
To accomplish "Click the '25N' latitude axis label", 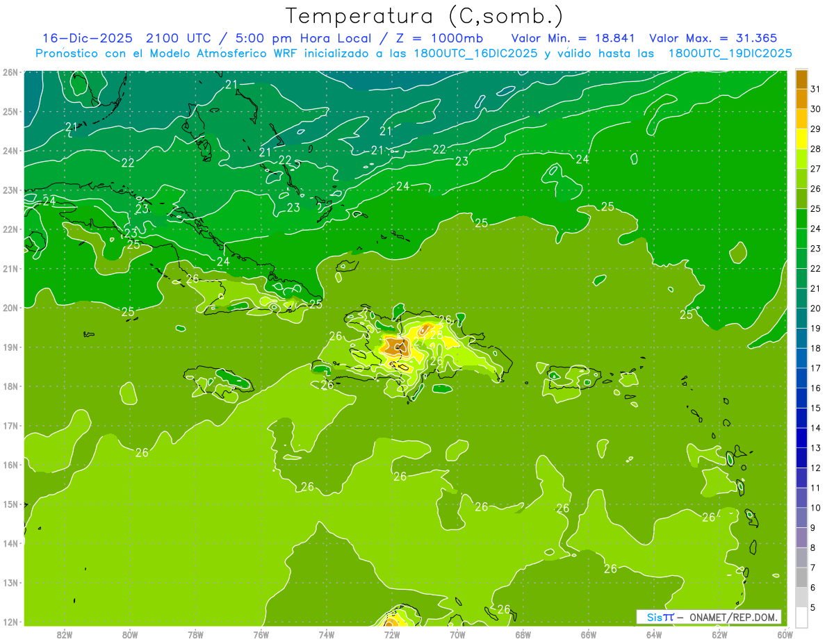I will [x=10, y=111].
